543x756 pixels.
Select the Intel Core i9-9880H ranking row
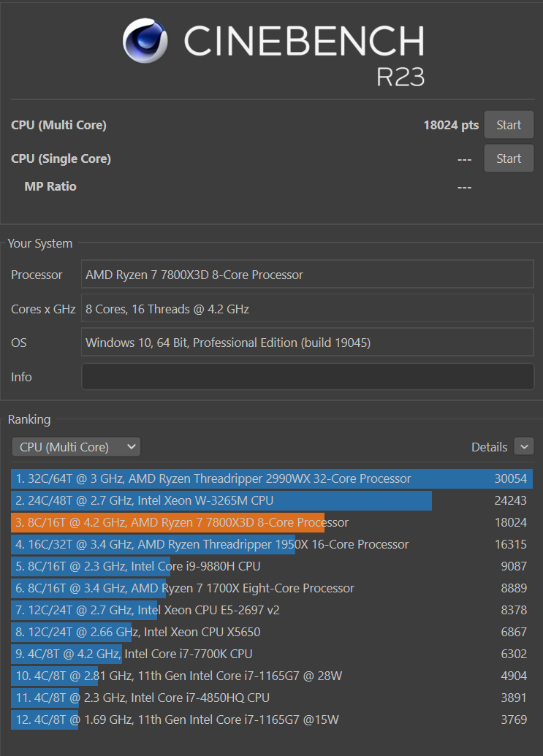(272, 567)
